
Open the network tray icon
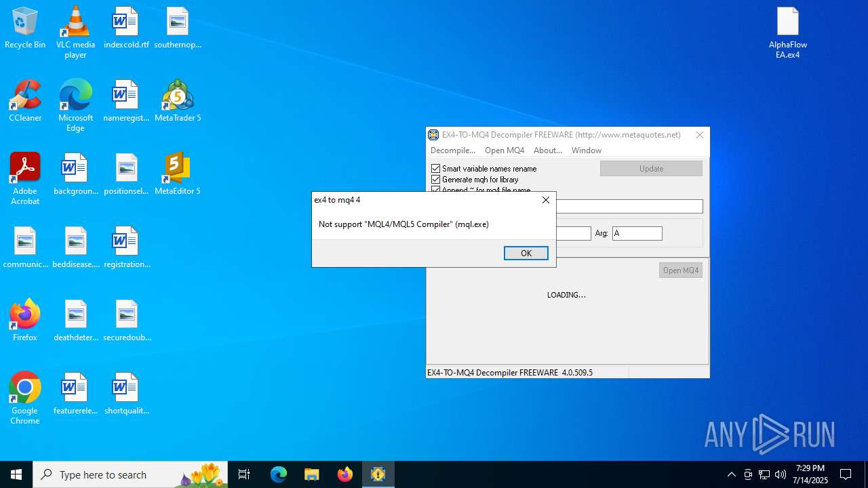click(x=764, y=474)
